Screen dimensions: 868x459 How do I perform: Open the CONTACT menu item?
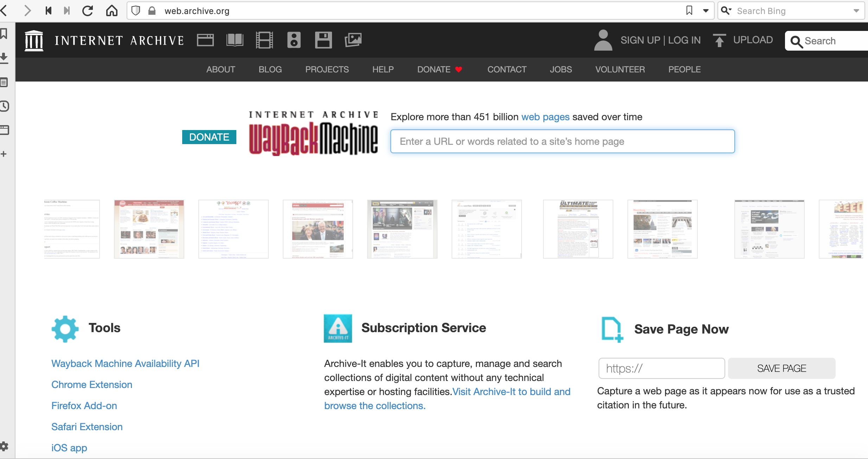pos(507,70)
